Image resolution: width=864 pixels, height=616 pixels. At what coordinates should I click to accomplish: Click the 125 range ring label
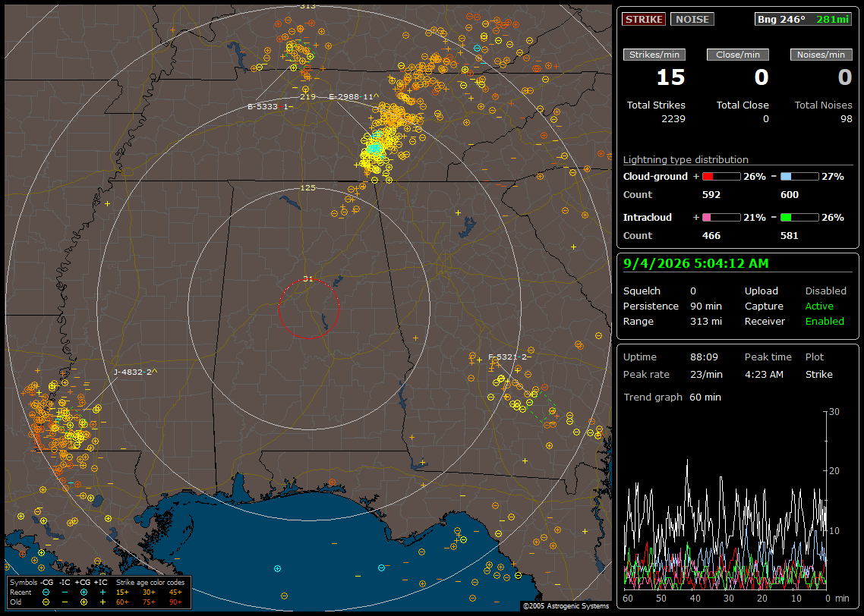(308, 187)
